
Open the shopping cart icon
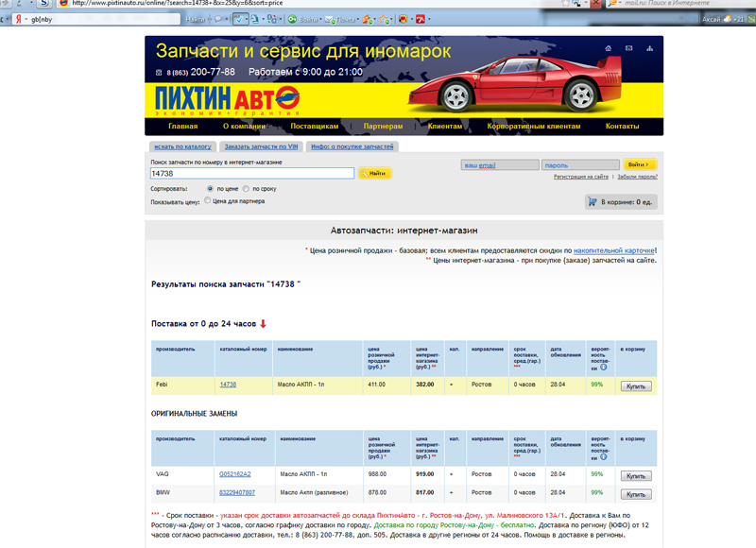coord(593,201)
